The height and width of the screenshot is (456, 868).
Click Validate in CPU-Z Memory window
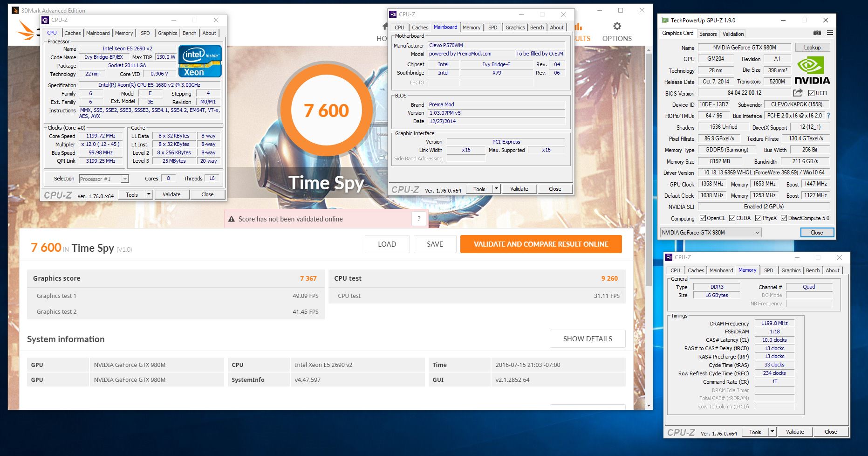pos(795,432)
